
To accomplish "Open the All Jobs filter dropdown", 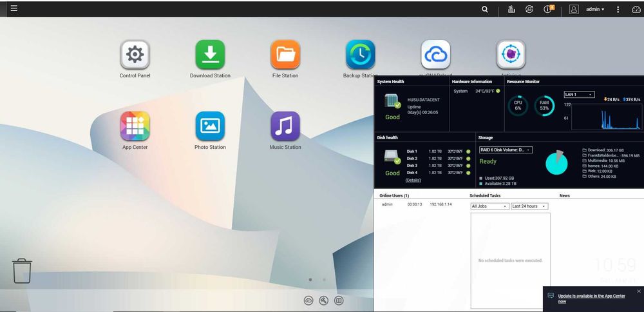I will 490,206.
